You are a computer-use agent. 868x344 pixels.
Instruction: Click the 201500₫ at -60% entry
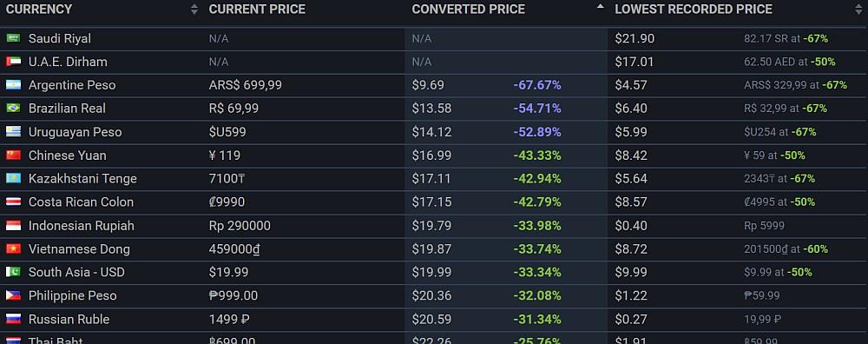point(786,249)
